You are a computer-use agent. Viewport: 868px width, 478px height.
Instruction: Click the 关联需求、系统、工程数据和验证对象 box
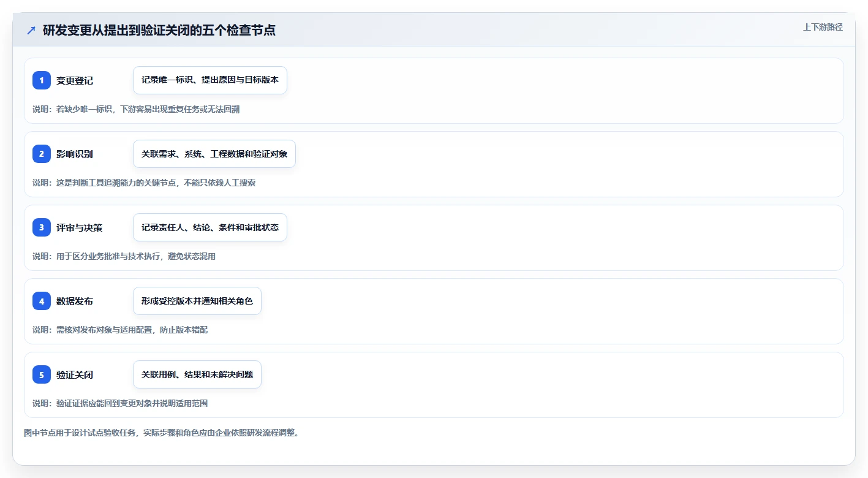tap(214, 154)
